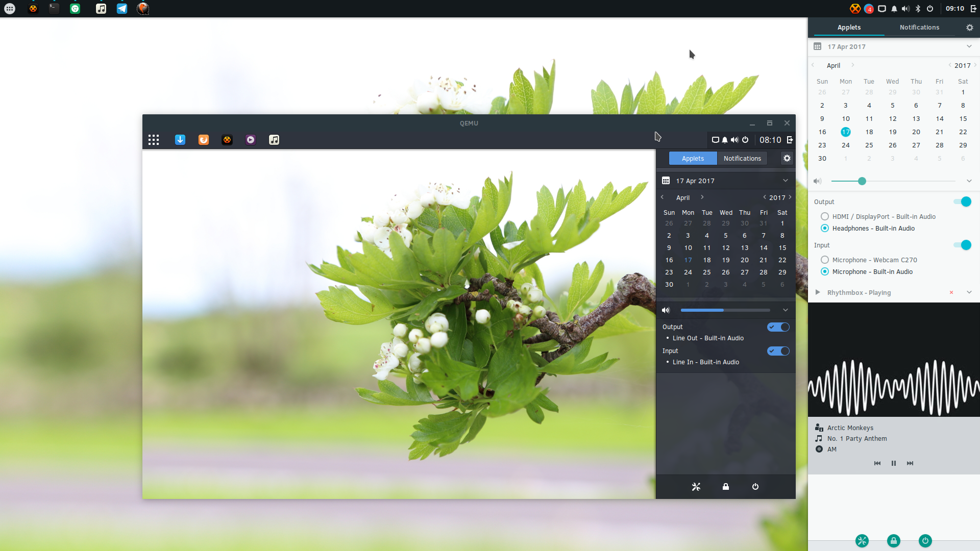Skip to previous track in Rhythmbox applet
Viewport: 980px width, 551px height.
click(x=877, y=463)
